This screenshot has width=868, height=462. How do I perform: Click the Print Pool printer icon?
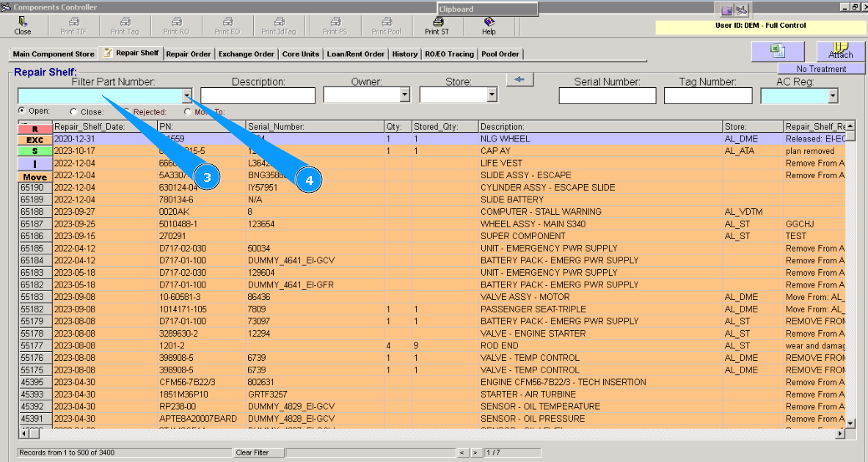387,21
